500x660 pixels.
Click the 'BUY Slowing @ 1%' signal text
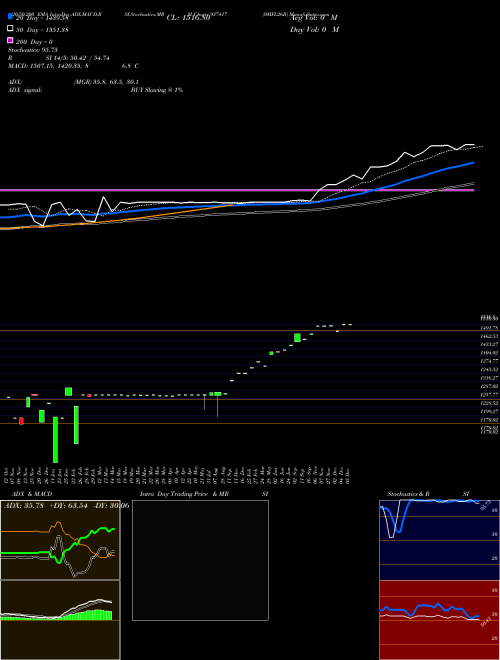coord(157,90)
